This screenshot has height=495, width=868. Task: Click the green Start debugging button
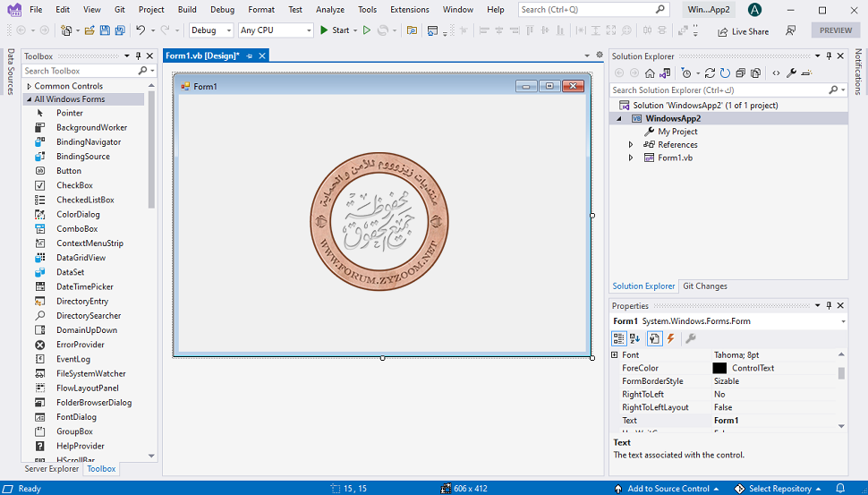click(x=335, y=30)
